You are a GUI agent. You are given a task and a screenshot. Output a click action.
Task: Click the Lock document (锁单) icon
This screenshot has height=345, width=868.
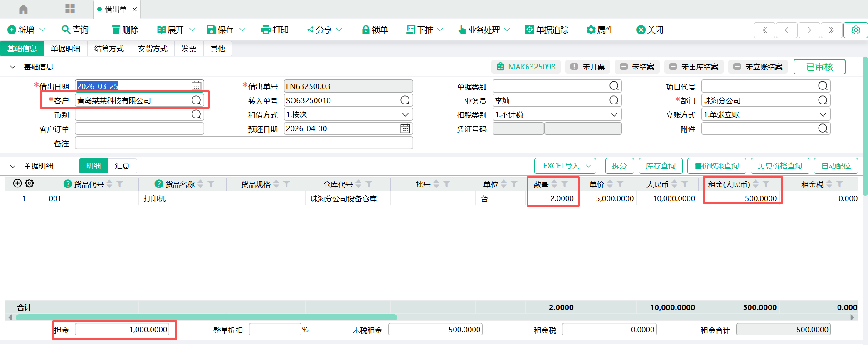[x=365, y=30]
